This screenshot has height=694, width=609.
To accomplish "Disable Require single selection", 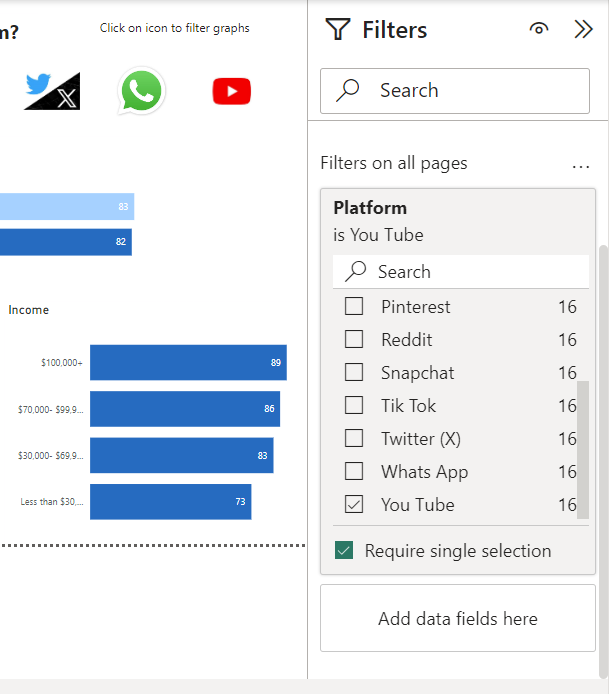I will (344, 551).
